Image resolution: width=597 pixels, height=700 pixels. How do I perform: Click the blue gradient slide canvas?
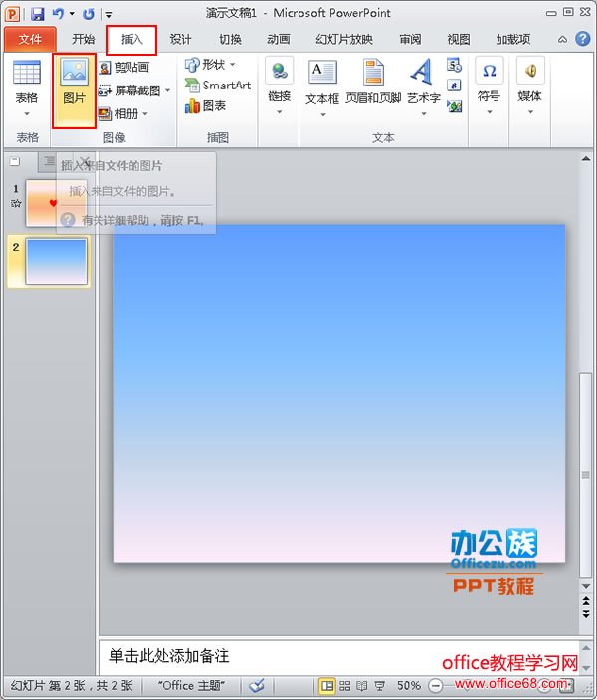tap(339, 393)
